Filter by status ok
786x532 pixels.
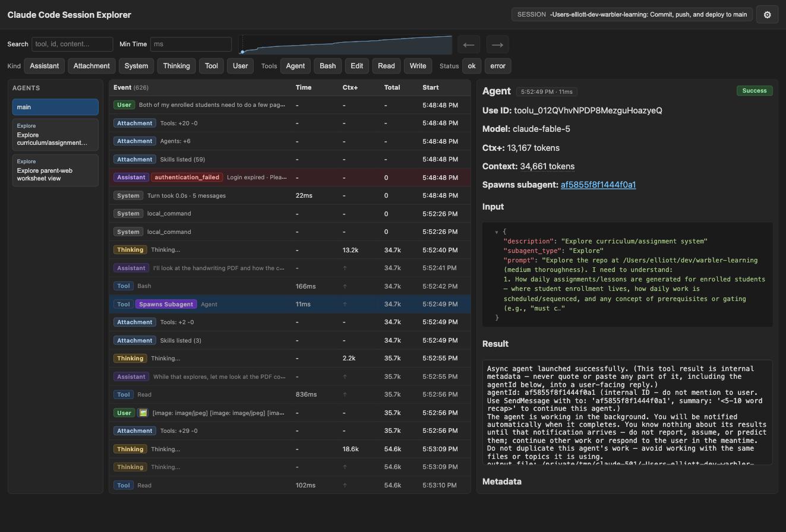(472, 66)
